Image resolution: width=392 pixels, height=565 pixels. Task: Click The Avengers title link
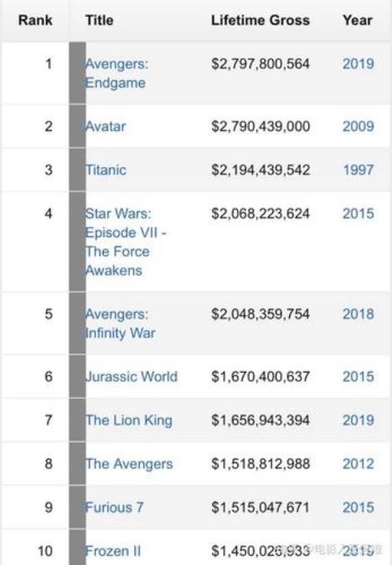129,464
